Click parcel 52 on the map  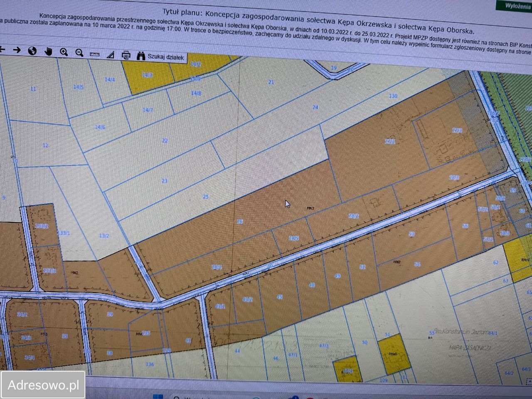[362, 266]
